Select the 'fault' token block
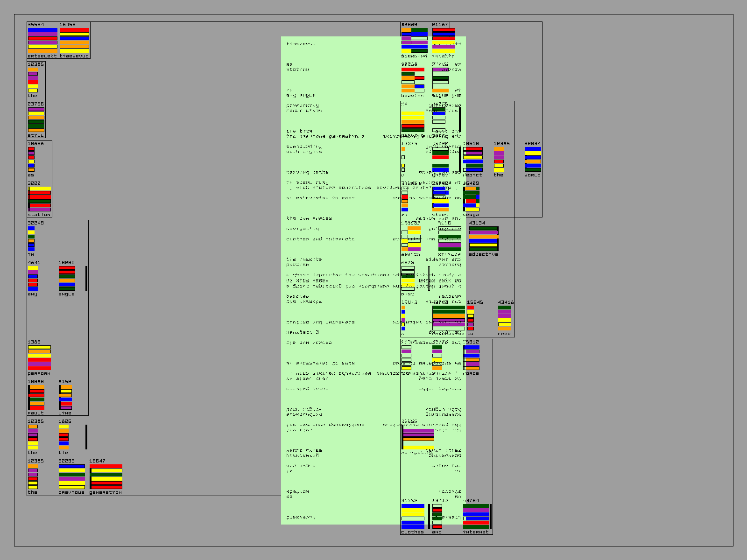The width and height of the screenshot is (747, 560). click(36, 397)
